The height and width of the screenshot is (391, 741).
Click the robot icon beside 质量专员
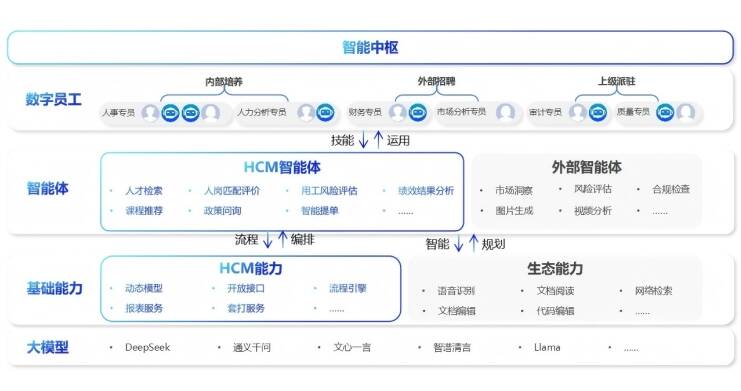[x=665, y=113]
